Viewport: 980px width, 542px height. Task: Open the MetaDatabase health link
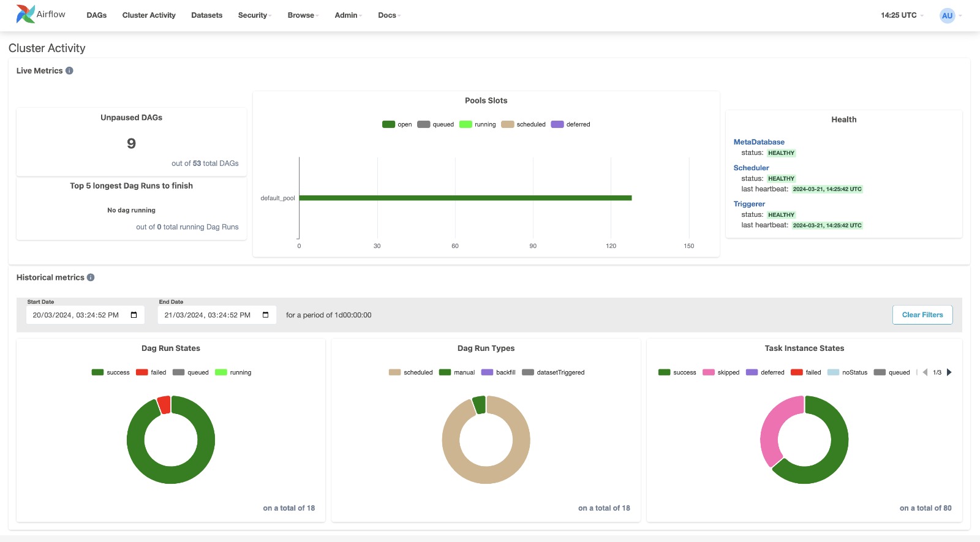pos(759,142)
